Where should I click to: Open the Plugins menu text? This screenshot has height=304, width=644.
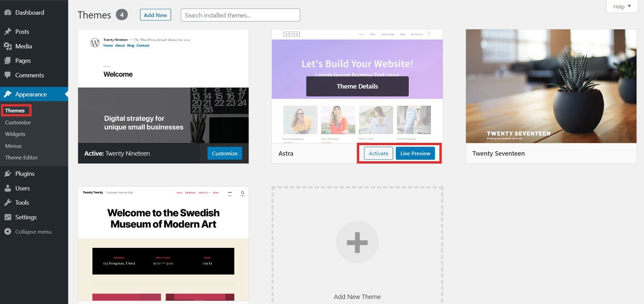[25, 174]
